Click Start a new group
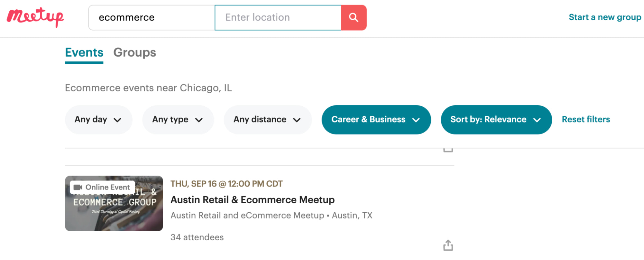 tap(605, 17)
